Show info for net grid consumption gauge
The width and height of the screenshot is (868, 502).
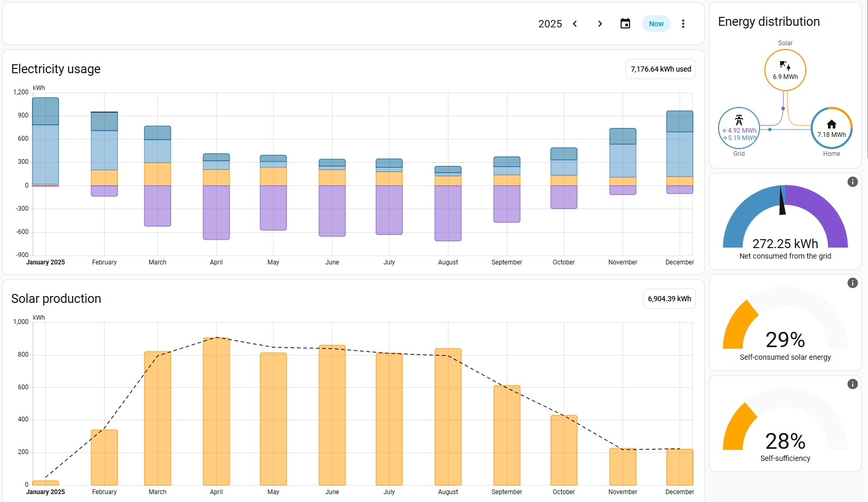click(x=852, y=182)
